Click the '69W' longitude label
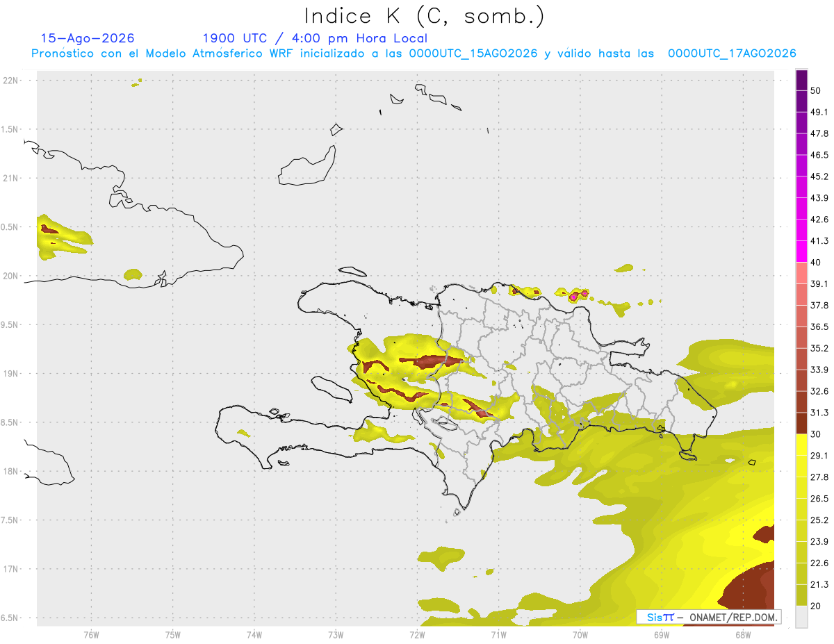Image resolution: width=834 pixels, height=644 pixels. 662,634
